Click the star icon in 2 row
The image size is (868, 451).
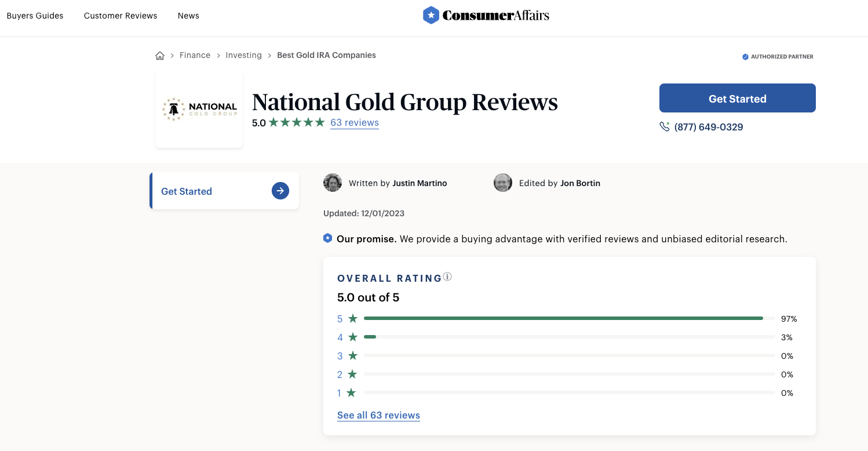353,374
